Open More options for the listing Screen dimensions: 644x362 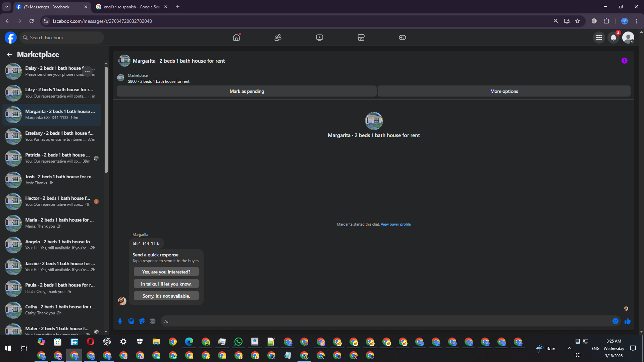(504, 91)
